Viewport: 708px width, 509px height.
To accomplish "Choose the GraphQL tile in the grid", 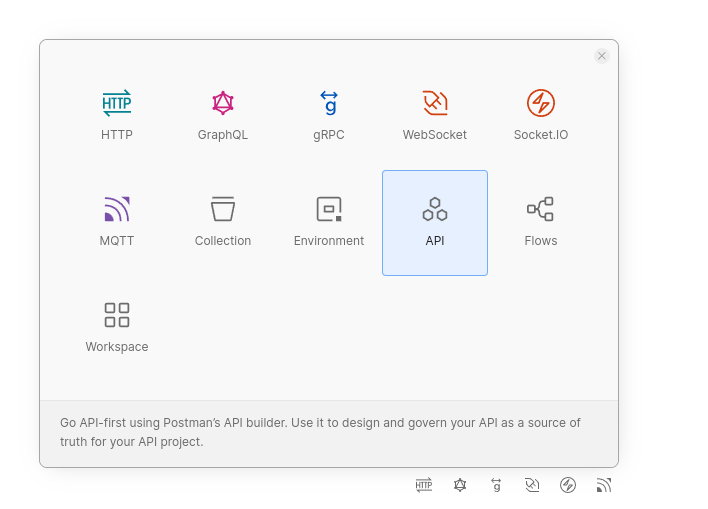I will 223,116.
